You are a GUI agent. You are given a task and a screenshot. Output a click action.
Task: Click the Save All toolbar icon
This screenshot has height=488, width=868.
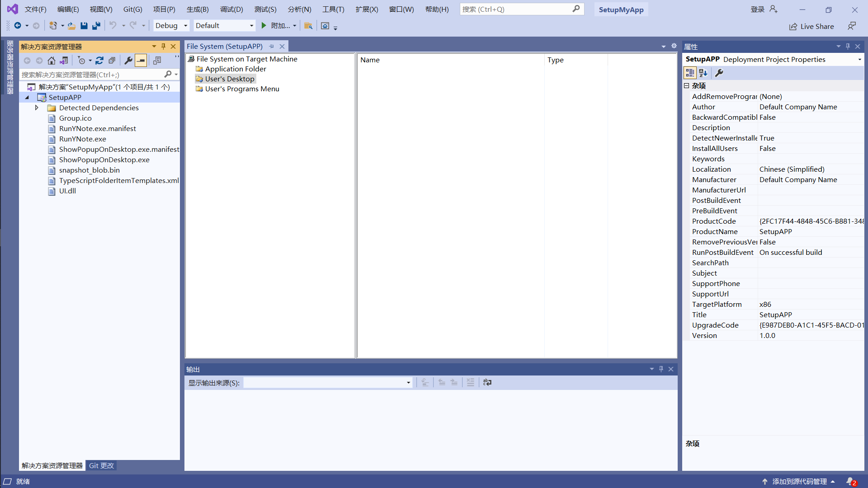point(96,26)
